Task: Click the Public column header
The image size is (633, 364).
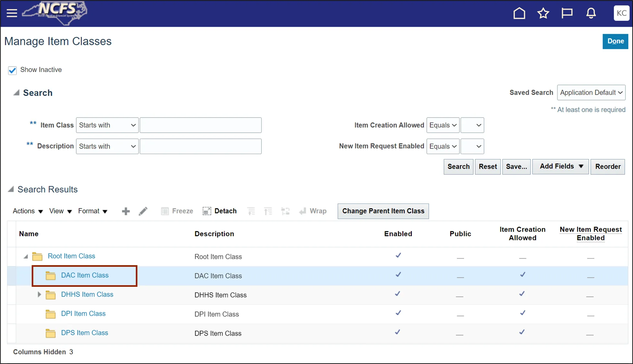Action: click(460, 234)
